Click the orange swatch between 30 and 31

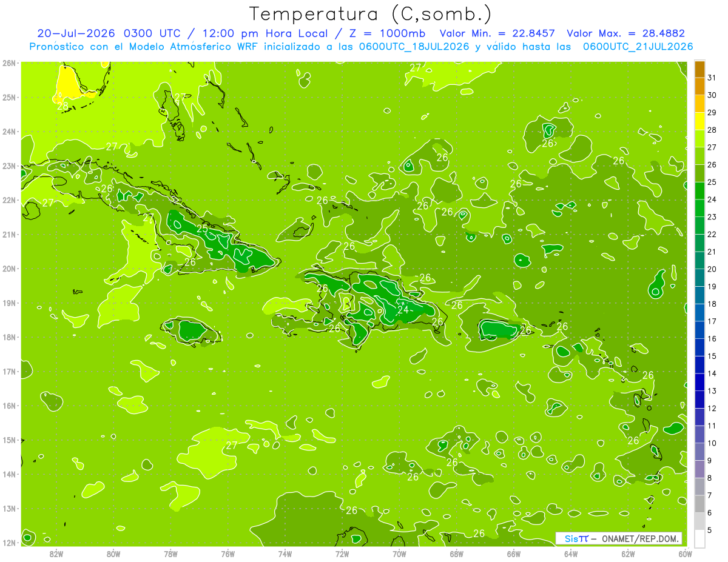(699, 87)
